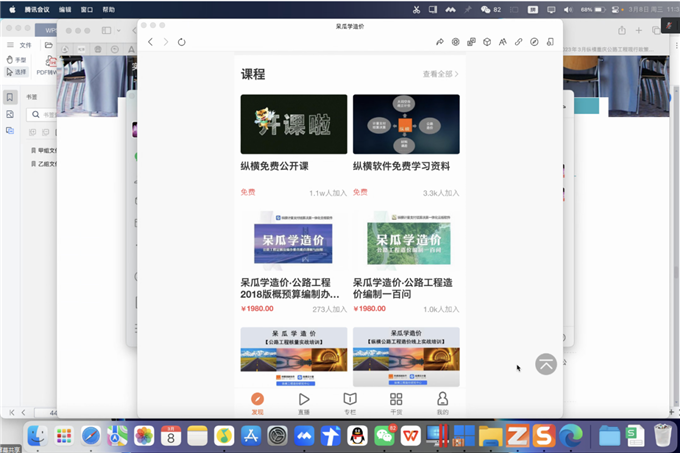Go to first page in WPS bottom bar
This screenshot has width=680, height=453.
click(12, 412)
